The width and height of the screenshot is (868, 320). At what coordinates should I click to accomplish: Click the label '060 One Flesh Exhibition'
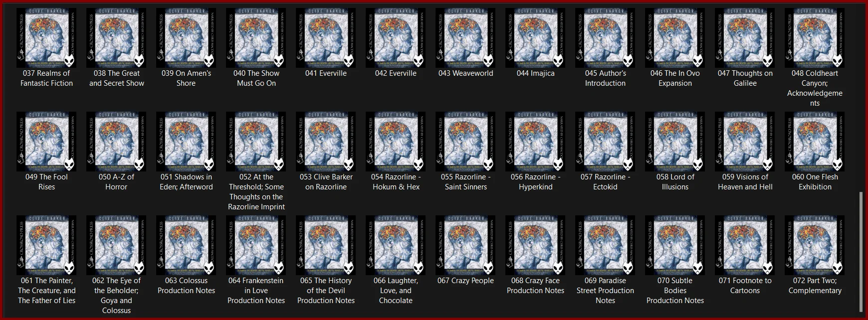815,182
